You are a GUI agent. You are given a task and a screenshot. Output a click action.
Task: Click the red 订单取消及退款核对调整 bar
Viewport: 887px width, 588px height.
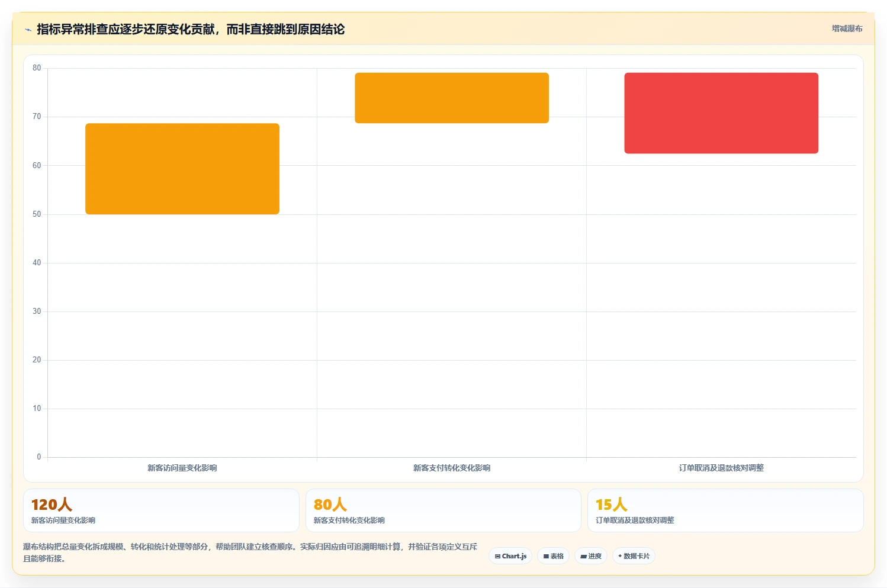click(x=721, y=113)
